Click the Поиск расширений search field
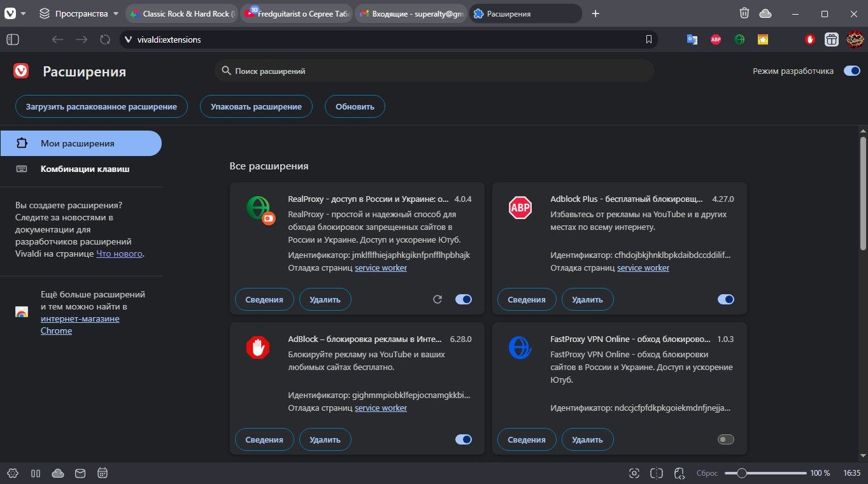The height and width of the screenshot is (484, 868). [x=434, y=71]
